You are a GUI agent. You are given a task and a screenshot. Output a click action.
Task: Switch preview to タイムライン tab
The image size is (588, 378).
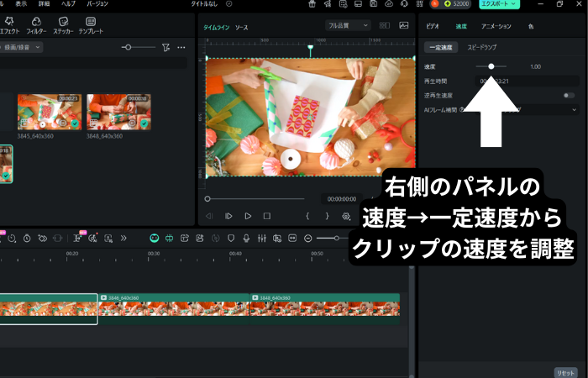(217, 28)
